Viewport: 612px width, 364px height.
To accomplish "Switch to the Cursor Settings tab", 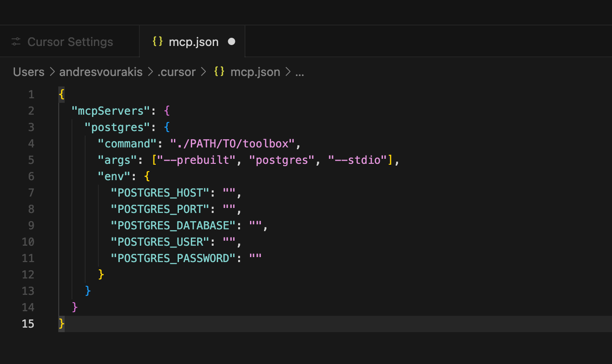I will 70,41.
